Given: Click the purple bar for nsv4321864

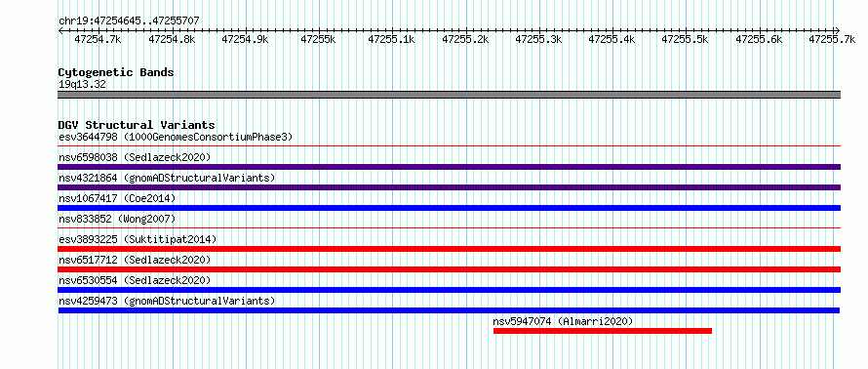Looking at the screenshot, I should [449, 187].
